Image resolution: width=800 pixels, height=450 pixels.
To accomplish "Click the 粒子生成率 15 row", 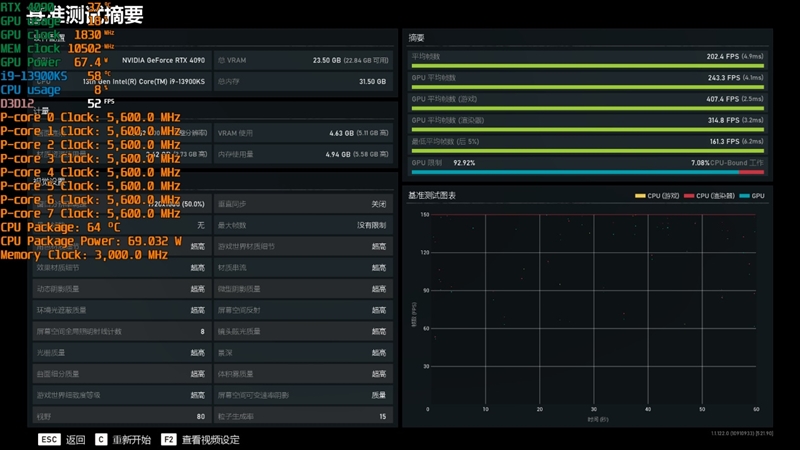I will (303, 416).
